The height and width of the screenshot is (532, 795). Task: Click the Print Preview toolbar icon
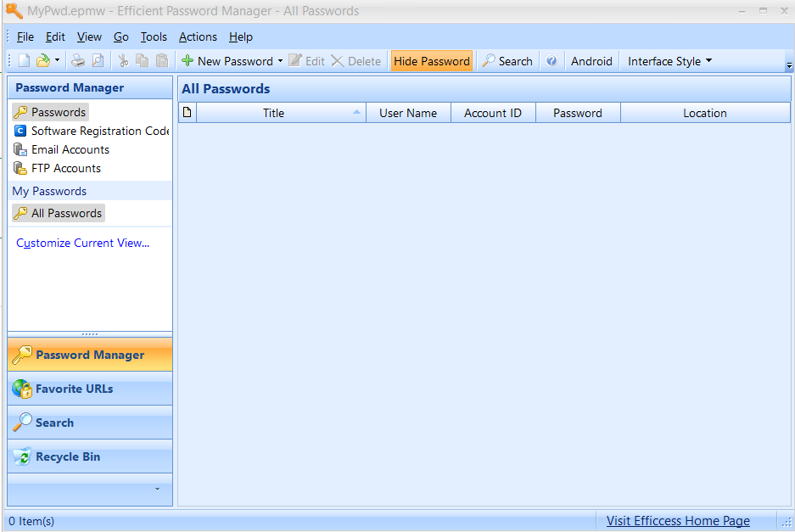[98, 61]
